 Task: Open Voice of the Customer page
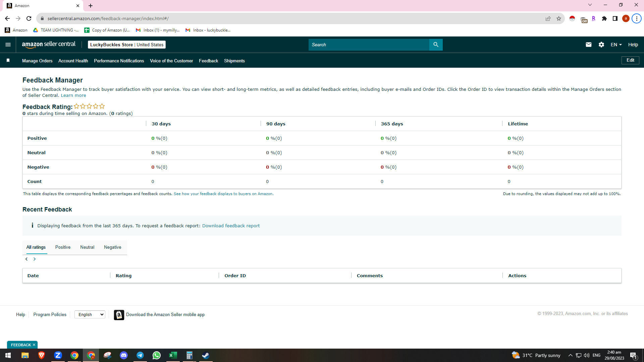point(171,61)
